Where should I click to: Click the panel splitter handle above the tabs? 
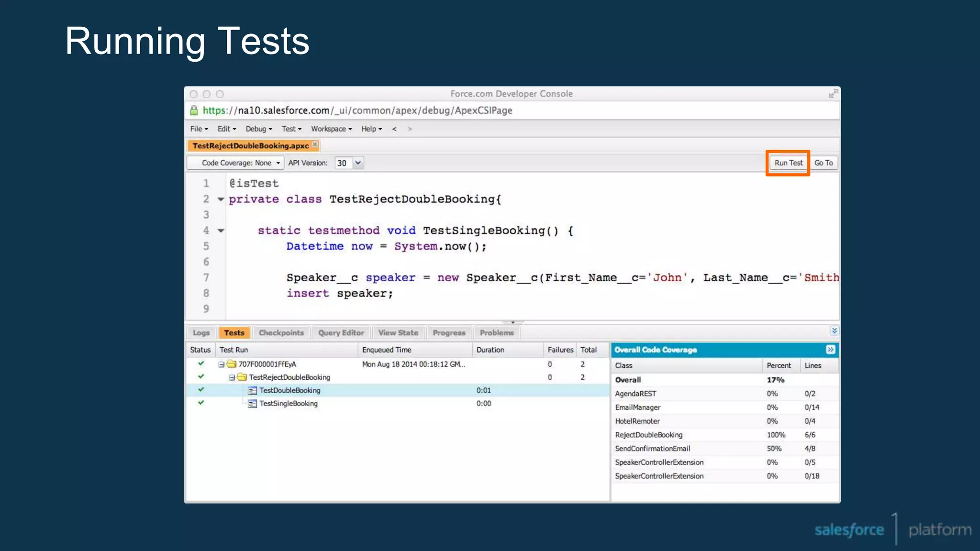click(x=512, y=322)
